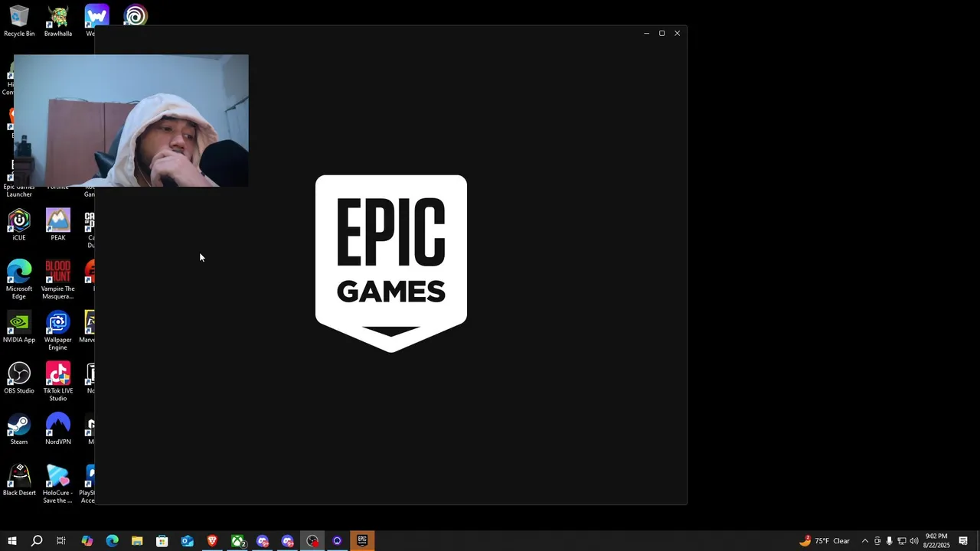This screenshot has height=551, width=980.
Task: Click the Epic Games logo splash
Action: coord(391,263)
